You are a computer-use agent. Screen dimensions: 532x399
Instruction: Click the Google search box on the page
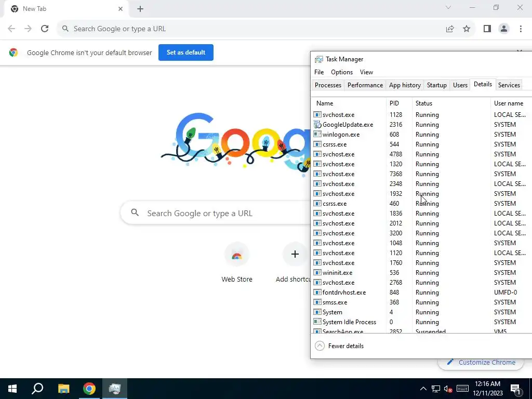(x=216, y=213)
